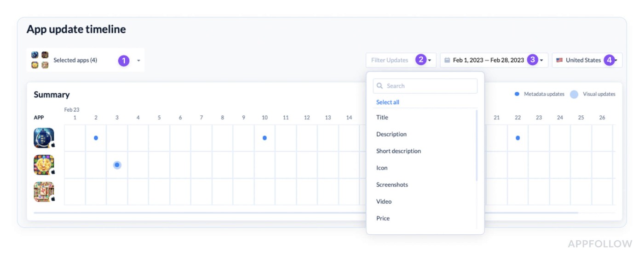Viewport: 644px width, 260px height.
Task: Choose Screenshots in filter list
Action: point(392,185)
